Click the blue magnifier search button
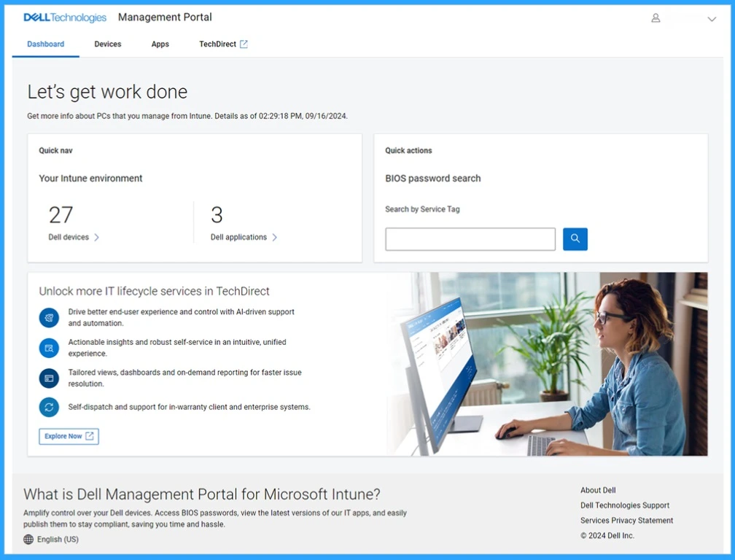The width and height of the screenshot is (735, 560). (x=575, y=239)
